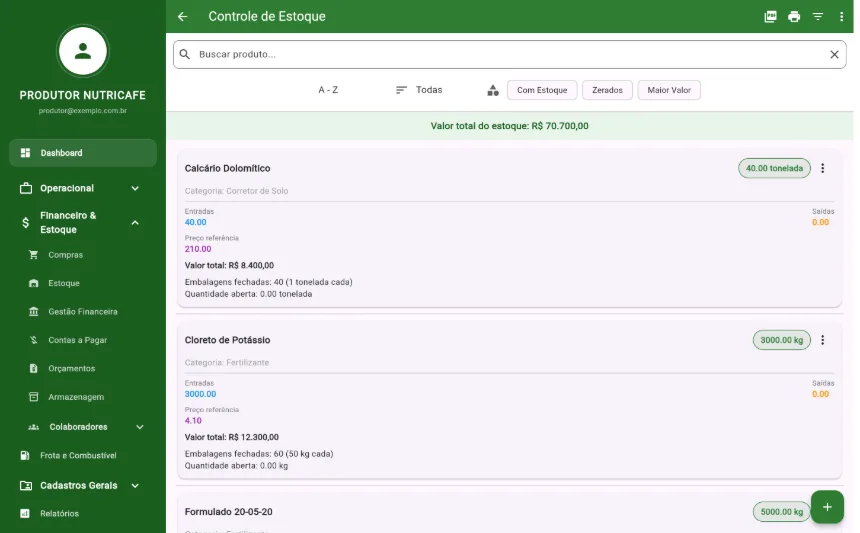Open the filter list icon in header
The height and width of the screenshot is (533, 860).
click(818, 16)
